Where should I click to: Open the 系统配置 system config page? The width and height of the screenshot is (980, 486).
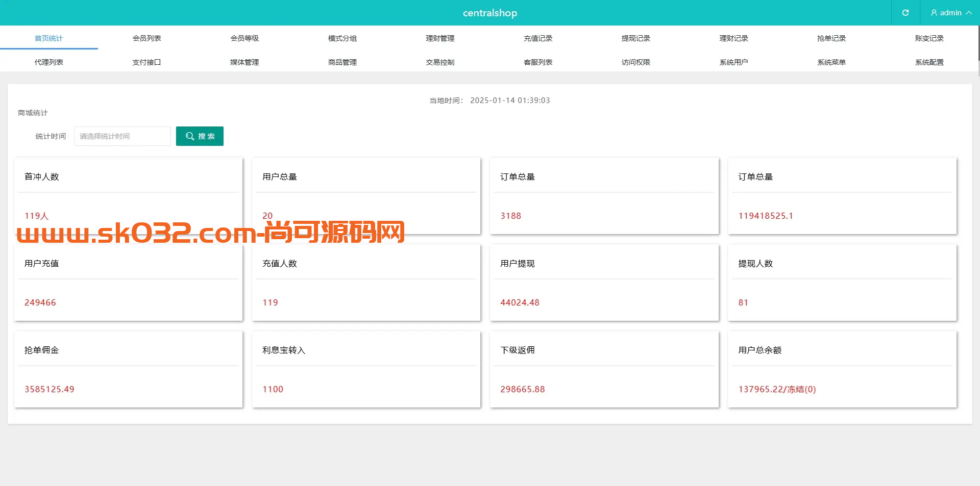pos(929,62)
